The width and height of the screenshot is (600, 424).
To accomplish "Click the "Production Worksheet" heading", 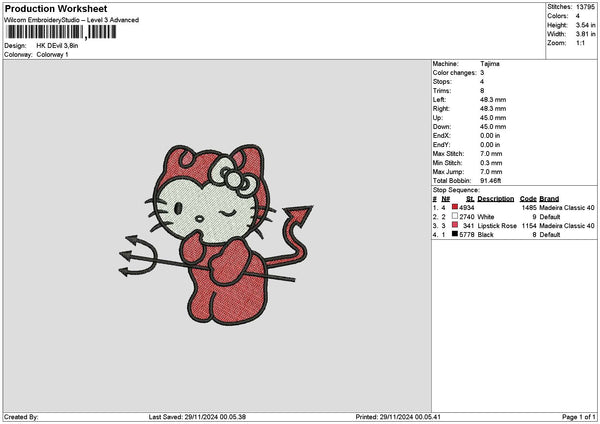I will [56, 8].
